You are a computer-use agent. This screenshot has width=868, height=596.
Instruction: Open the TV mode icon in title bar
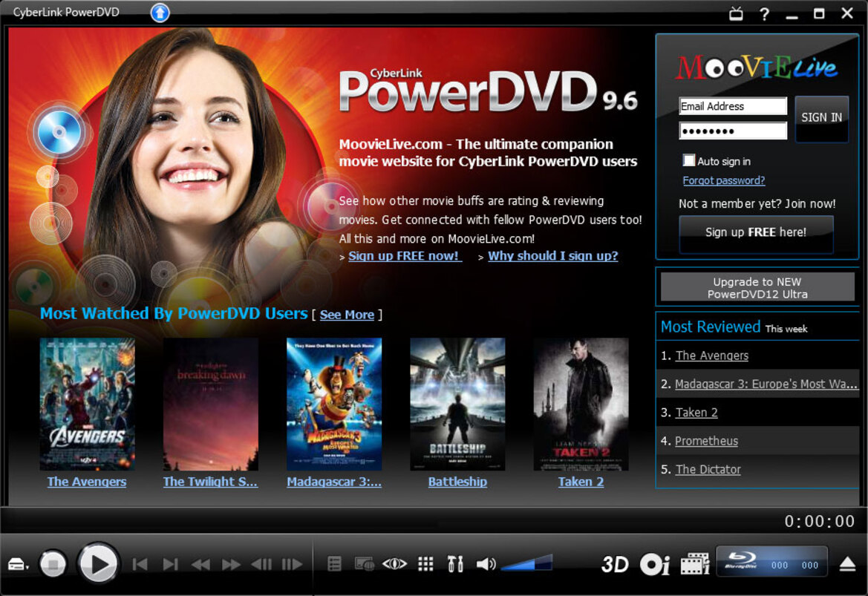736,13
